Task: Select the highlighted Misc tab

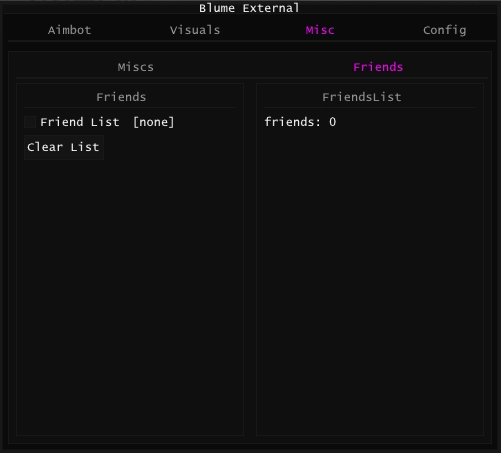Action: pos(320,30)
